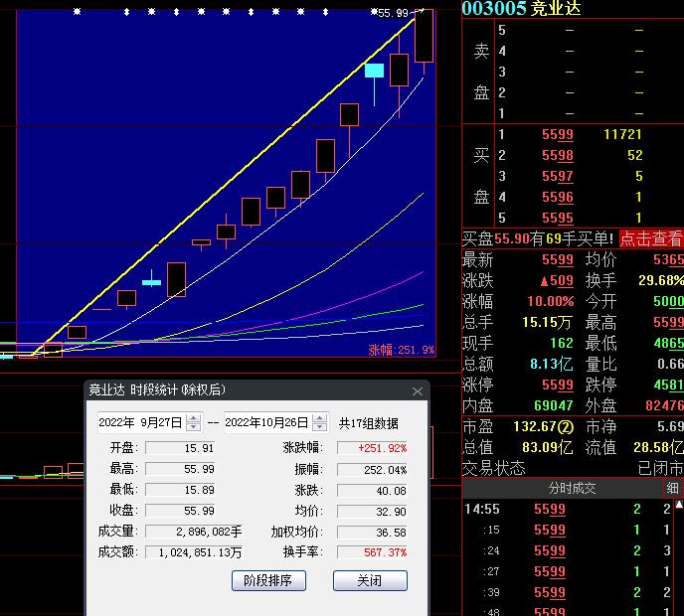This screenshot has width=684, height=616.
Task: Increase the start date with the up spinner
Action: point(194,417)
